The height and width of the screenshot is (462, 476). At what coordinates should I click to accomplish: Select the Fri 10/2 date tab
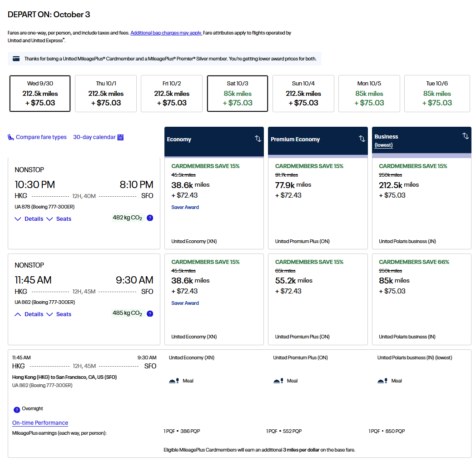[x=172, y=94]
